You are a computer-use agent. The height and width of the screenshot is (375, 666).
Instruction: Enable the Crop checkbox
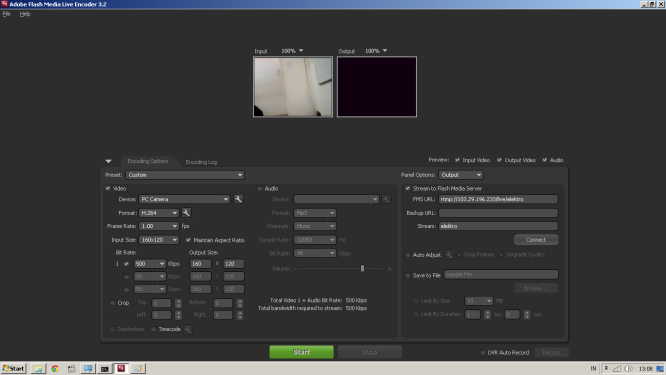113,303
